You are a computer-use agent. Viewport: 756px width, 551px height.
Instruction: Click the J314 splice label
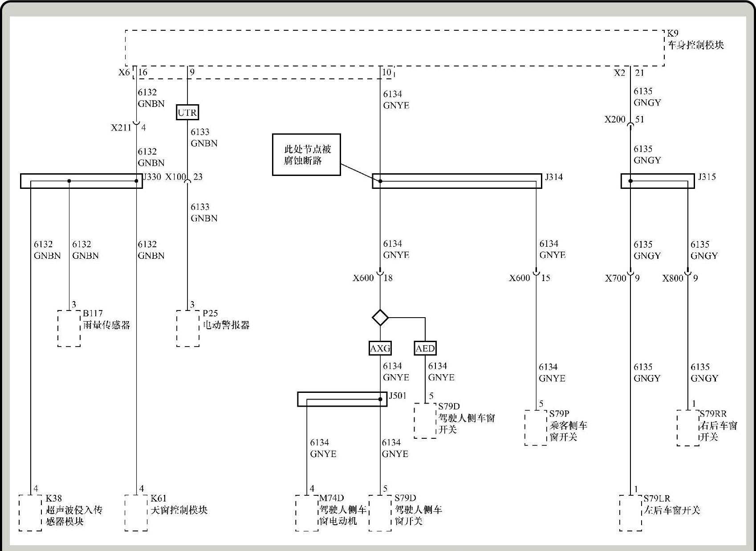coord(554,177)
